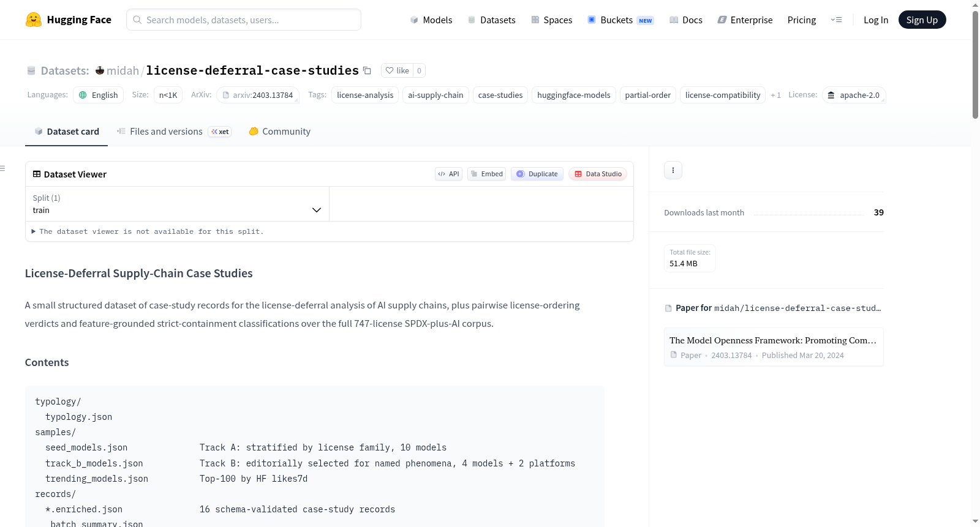Screen dimensions: 980x527
Task: Click the track_b_models.json line in contents
Action: 311,463
